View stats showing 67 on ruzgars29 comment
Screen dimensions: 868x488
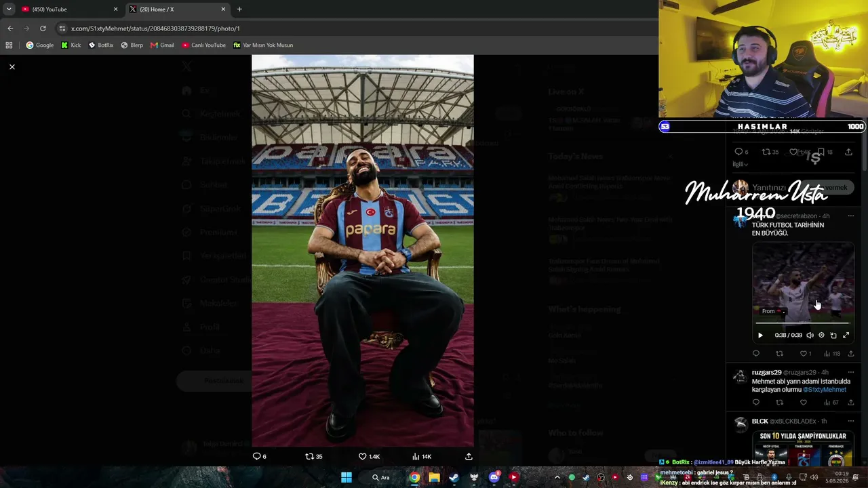[831, 403]
